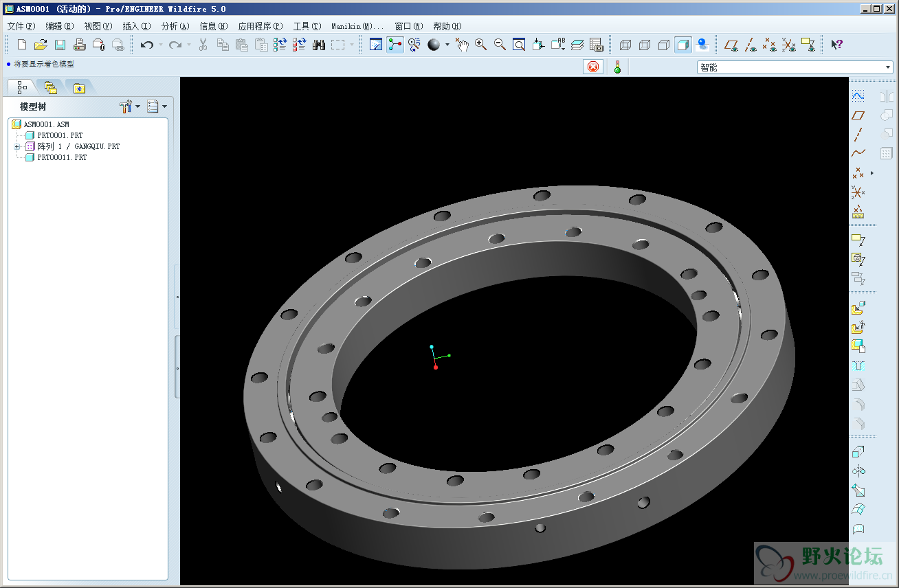Select the Sketch tool in right toolbar

coord(858,96)
